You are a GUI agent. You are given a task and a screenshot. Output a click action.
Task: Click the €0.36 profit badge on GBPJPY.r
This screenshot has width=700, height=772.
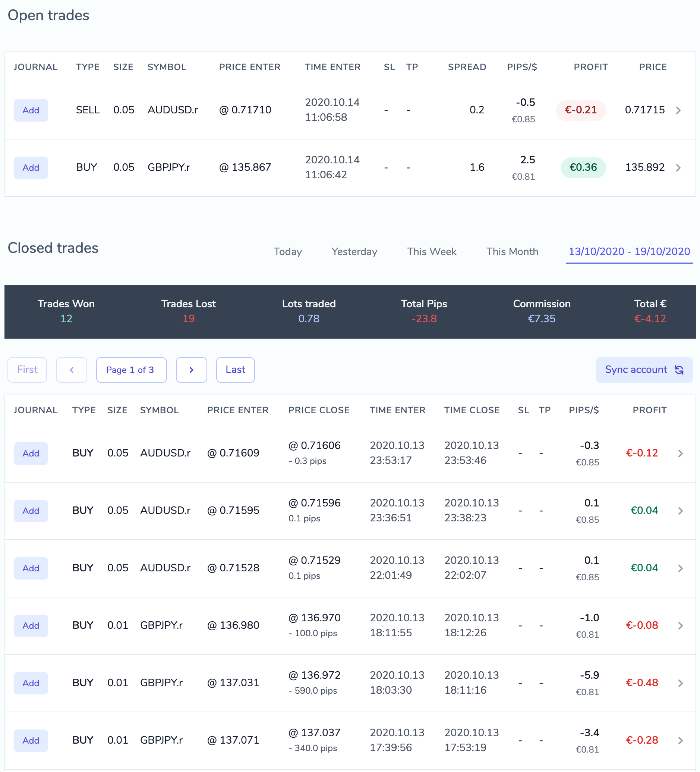tap(583, 167)
